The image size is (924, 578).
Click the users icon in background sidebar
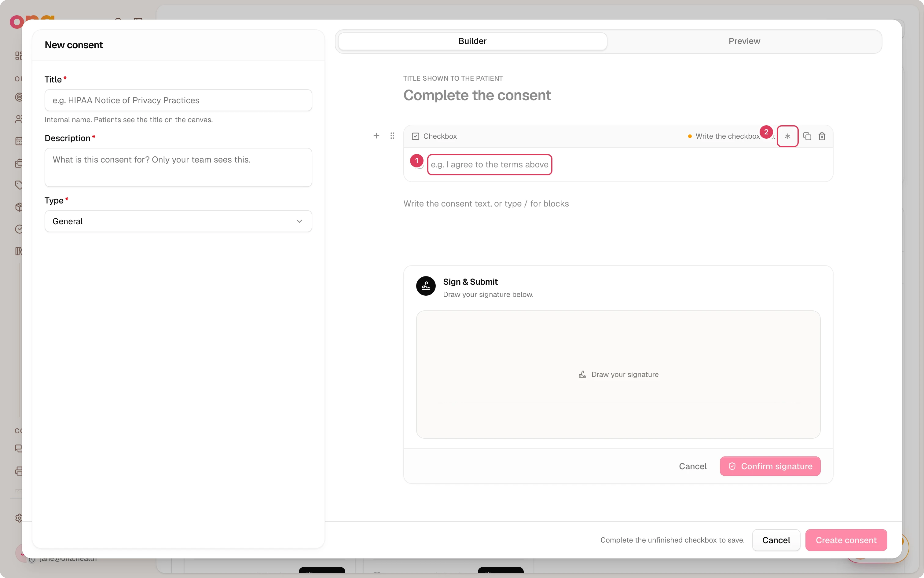(18, 119)
